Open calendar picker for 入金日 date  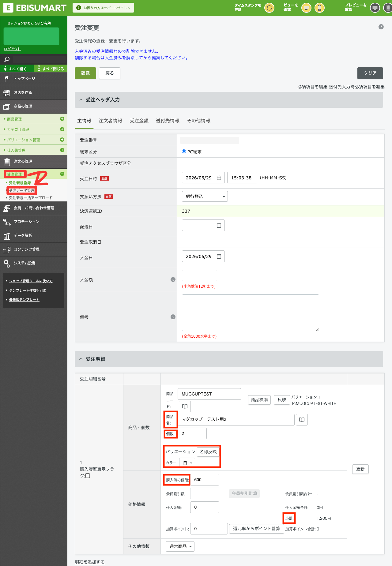coord(219,256)
